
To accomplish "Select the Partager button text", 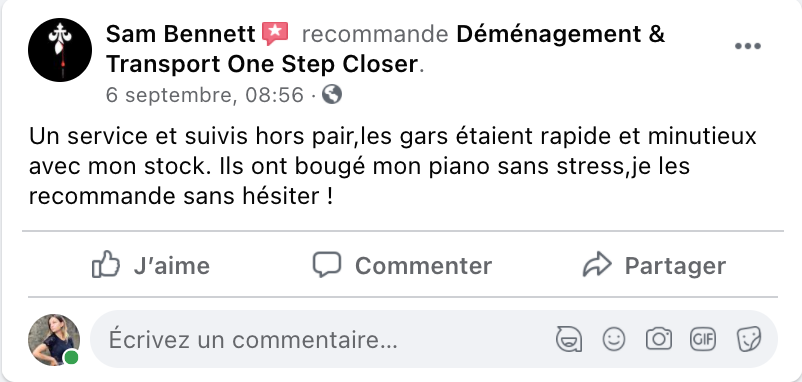I will pyautogui.click(x=675, y=266).
